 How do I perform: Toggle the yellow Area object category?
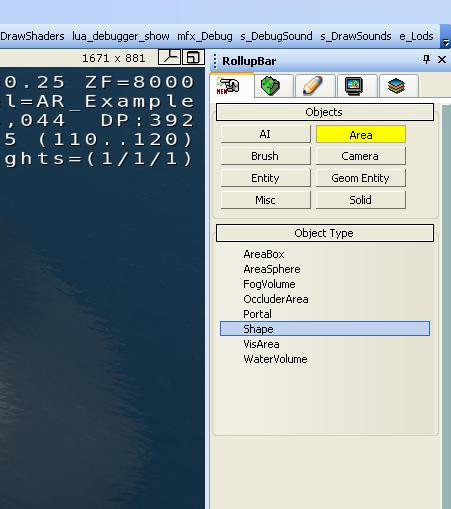coord(361,135)
